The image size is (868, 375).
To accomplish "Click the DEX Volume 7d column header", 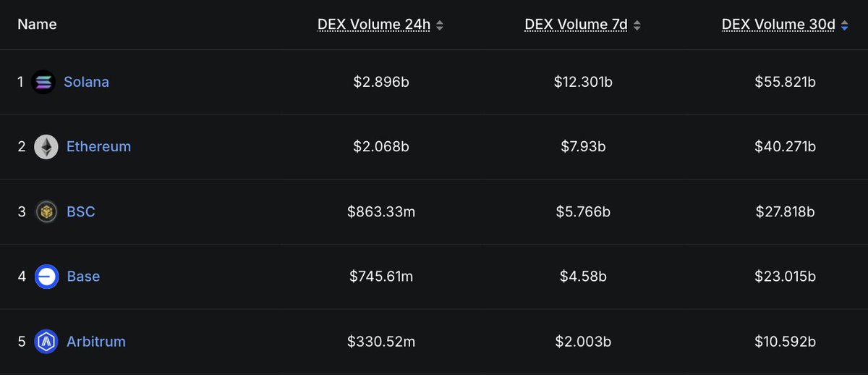I will click(577, 25).
